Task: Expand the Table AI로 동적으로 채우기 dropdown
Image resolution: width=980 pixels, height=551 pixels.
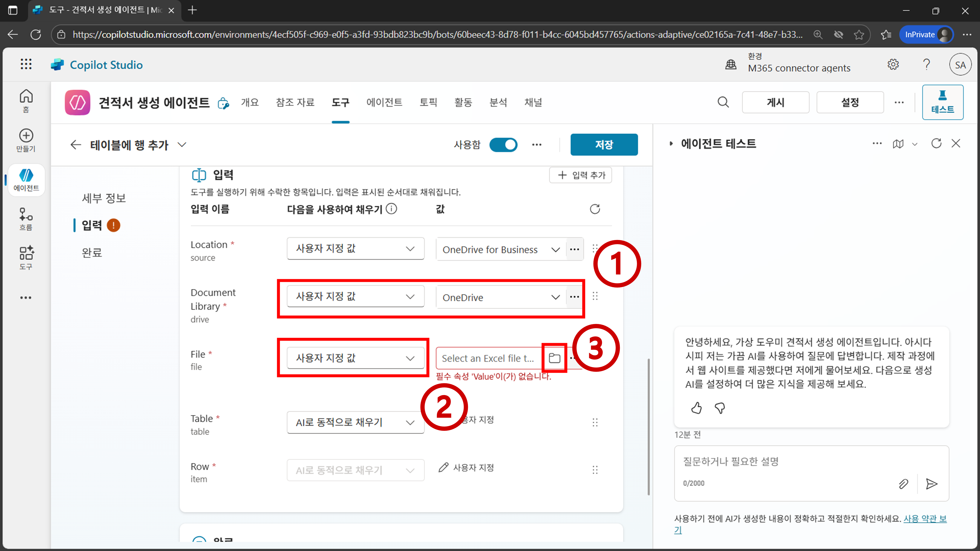Action: pos(355,422)
